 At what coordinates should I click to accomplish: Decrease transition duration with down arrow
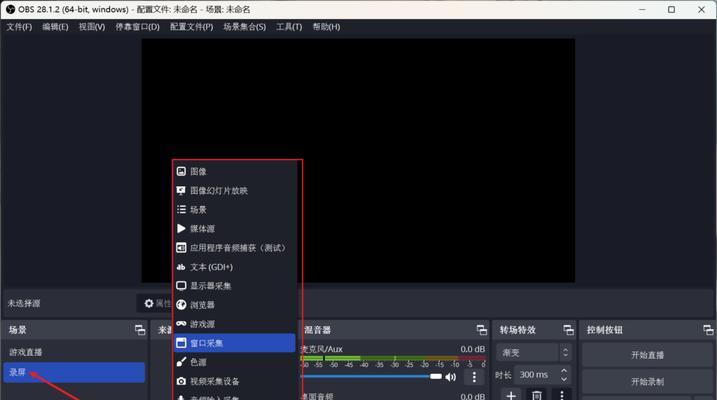[564, 379]
